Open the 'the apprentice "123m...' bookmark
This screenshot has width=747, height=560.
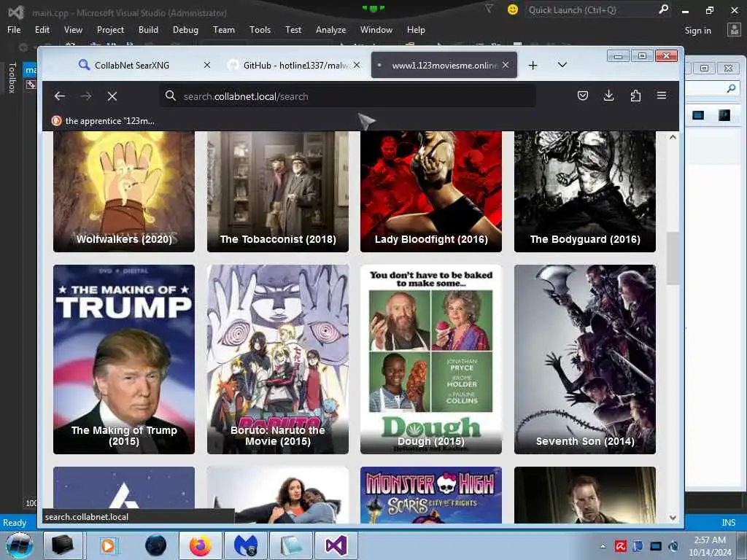pyautogui.click(x=103, y=121)
